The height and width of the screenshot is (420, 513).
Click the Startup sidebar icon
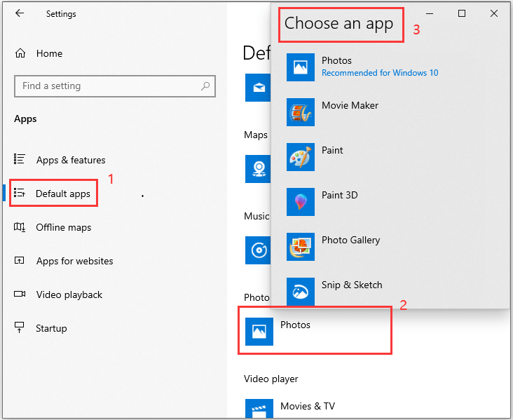20,327
